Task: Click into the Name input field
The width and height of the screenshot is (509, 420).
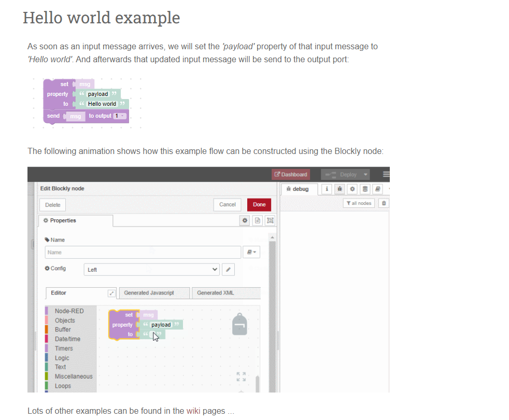Action: point(143,253)
